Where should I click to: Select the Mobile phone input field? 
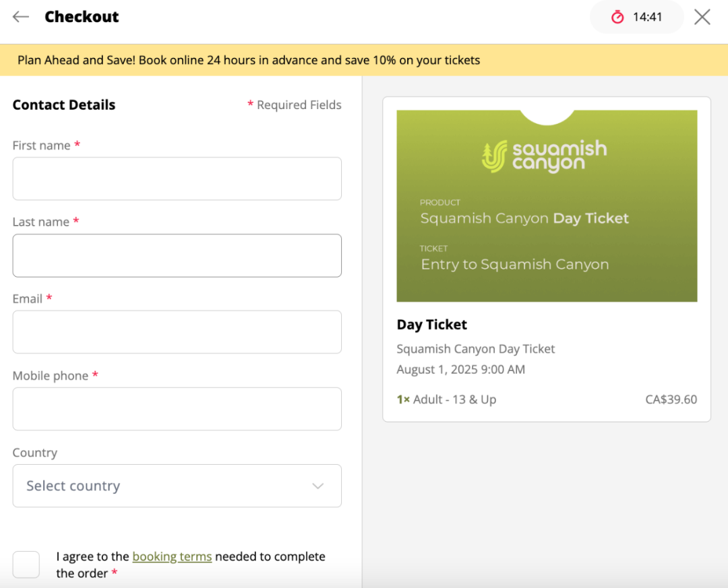click(177, 409)
